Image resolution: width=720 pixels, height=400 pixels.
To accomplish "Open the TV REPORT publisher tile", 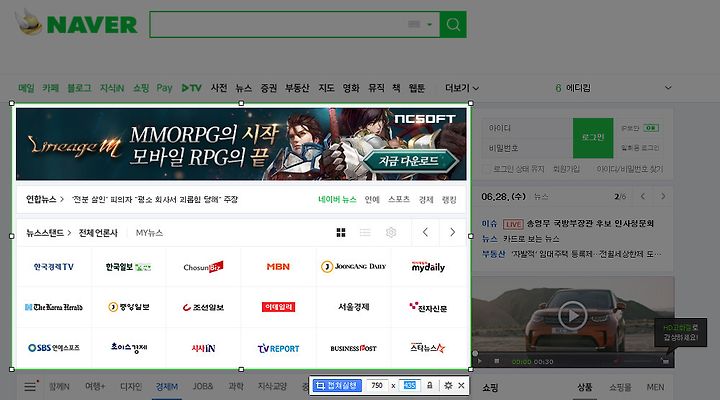I will pyautogui.click(x=278, y=348).
